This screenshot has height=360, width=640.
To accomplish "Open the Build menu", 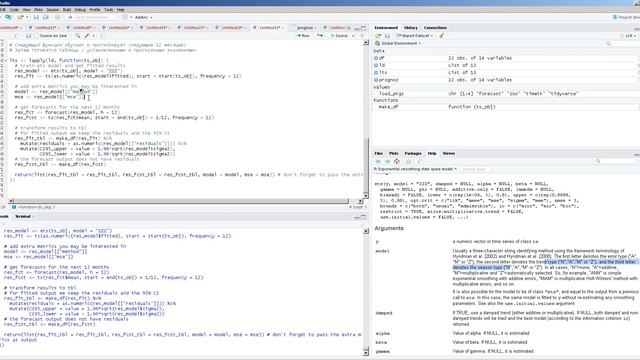I will coord(67,9).
